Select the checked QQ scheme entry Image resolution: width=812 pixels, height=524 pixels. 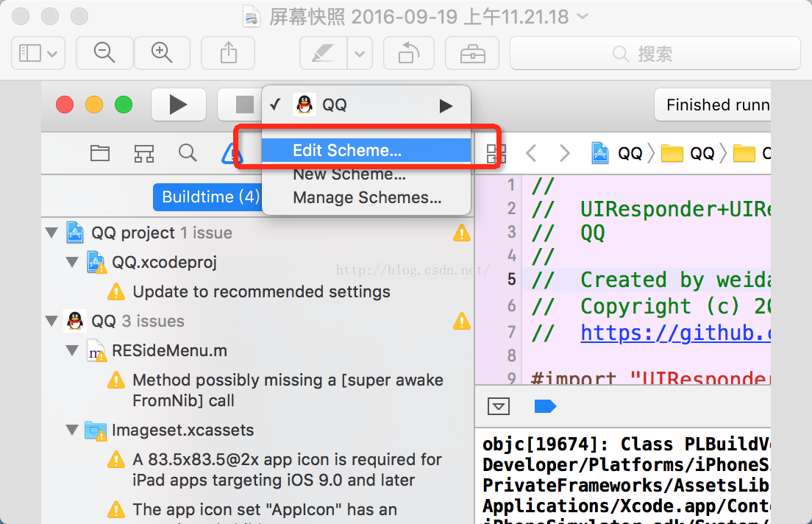(x=366, y=105)
